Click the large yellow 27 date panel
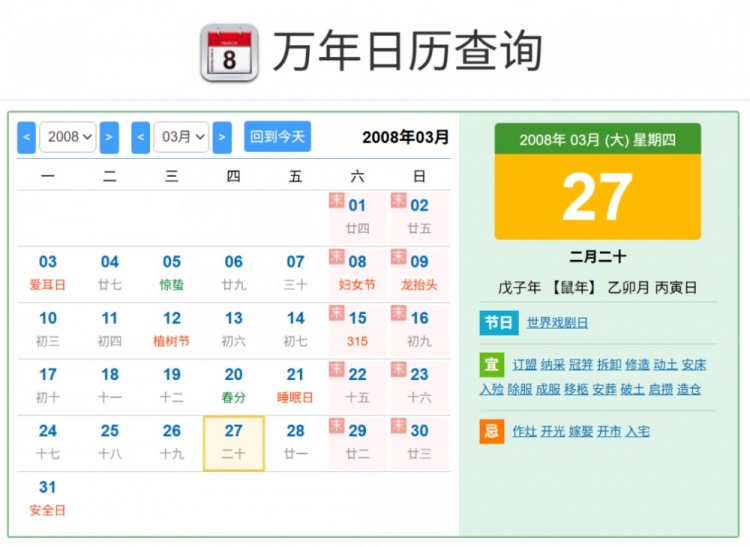The height and width of the screenshot is (547, 750). pos(597,197)
